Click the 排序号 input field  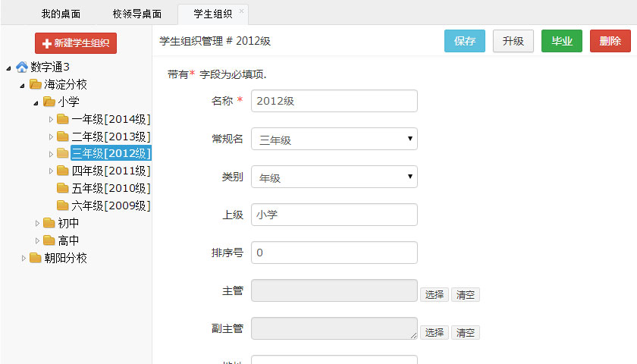(x=334, y=253)
